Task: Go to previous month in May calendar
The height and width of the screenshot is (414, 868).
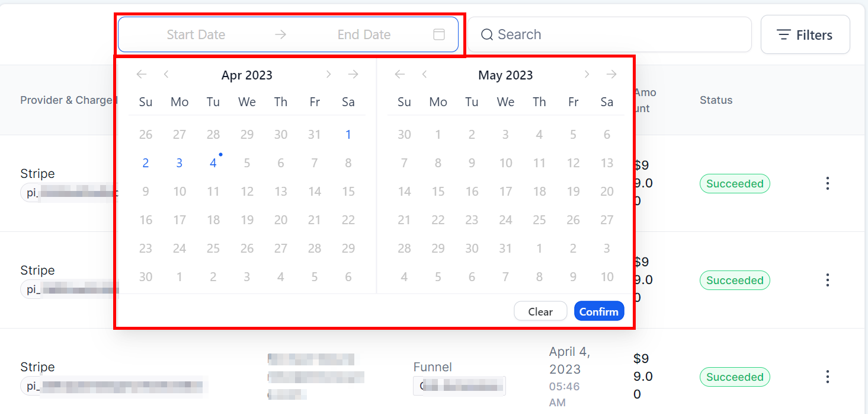Action: pos(425,74)
